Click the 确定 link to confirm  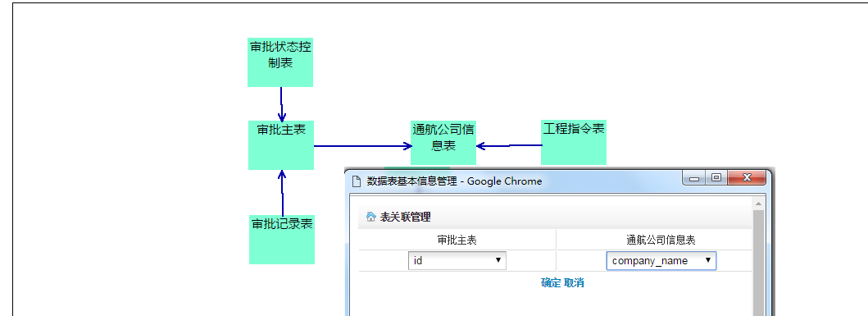coord(551,282)
